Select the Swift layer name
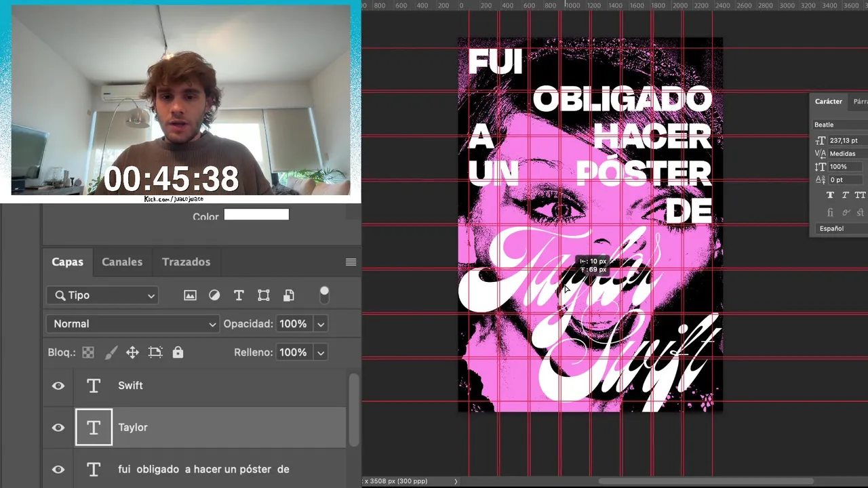Image resolution: width=868 pixels, height=488 pixels. 130,386
